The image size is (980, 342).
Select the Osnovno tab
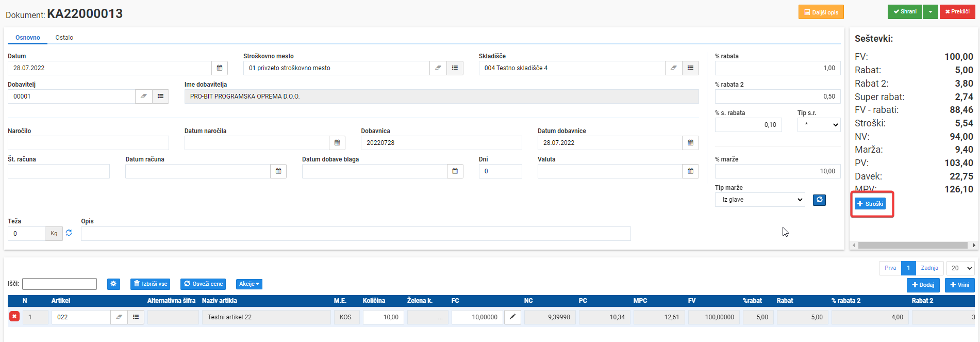[x=28, y=38]
